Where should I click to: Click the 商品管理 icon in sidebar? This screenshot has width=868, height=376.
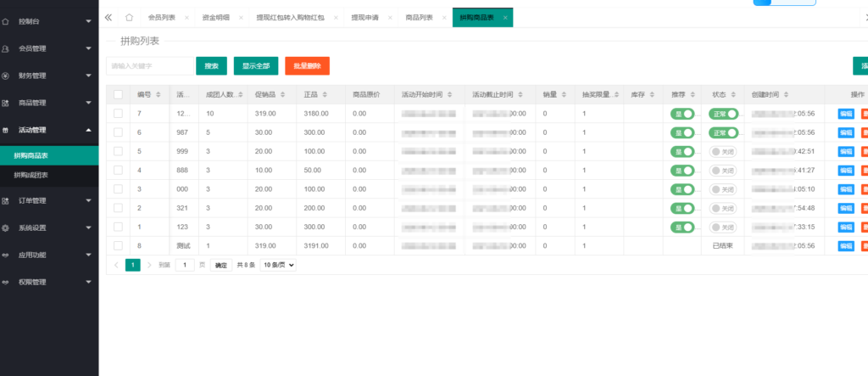coord(6,104)
